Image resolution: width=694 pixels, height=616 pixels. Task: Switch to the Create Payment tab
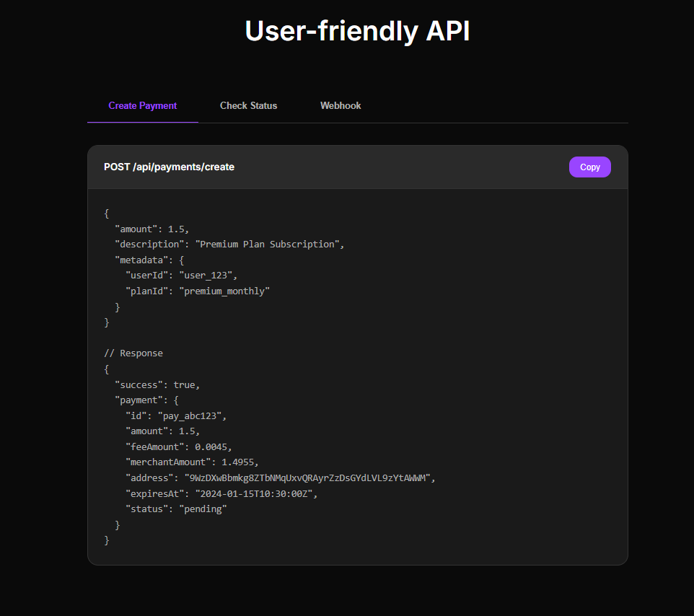pos(143,105)
